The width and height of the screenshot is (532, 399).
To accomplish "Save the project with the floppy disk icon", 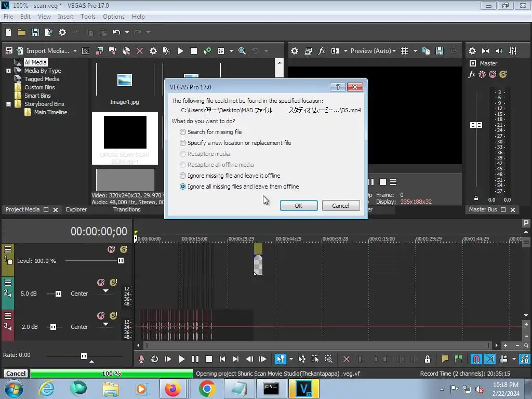I will coord(35,32).
